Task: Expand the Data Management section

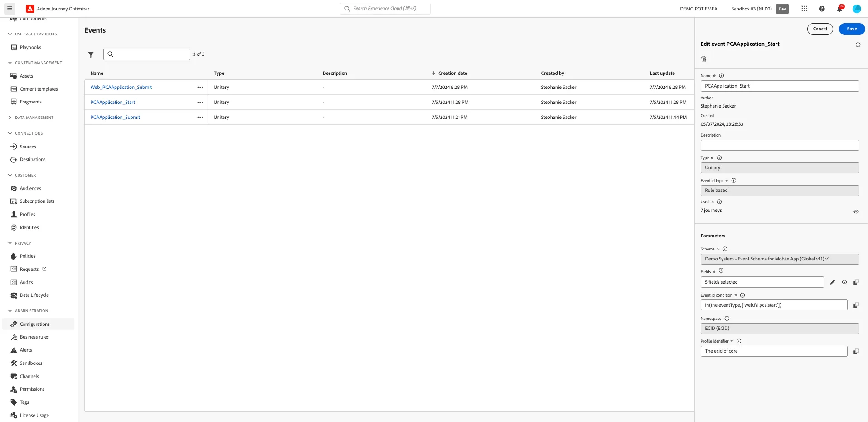Action: (x=10, y=118)
